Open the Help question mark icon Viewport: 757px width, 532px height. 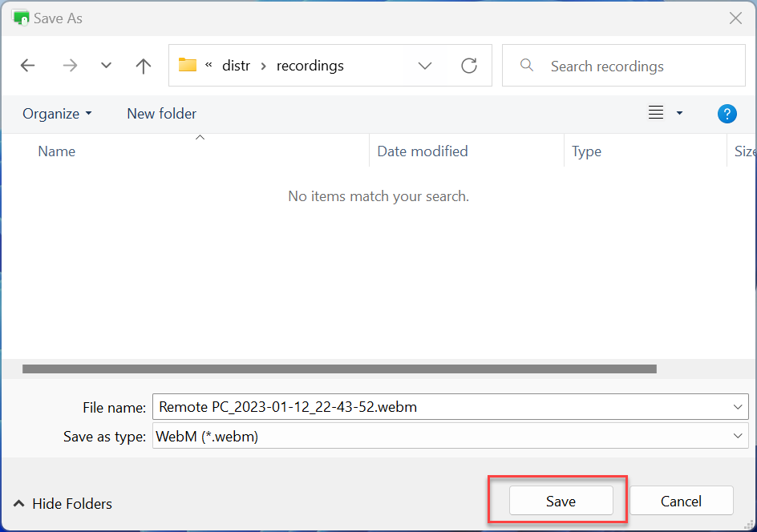[727, 114]
